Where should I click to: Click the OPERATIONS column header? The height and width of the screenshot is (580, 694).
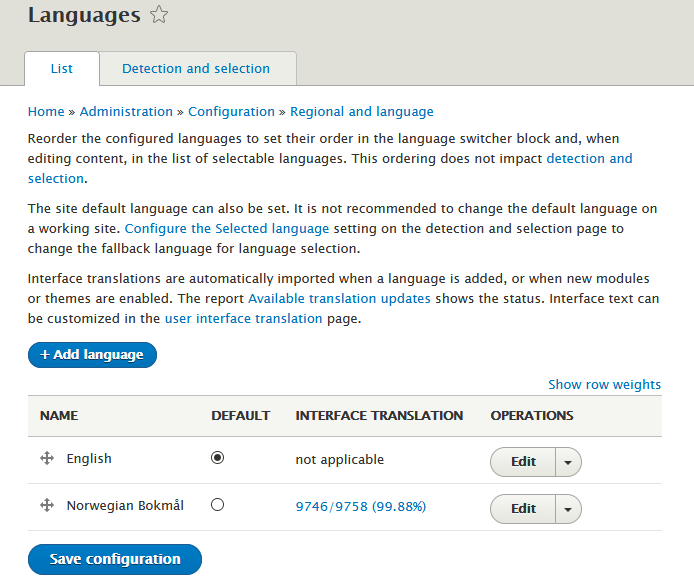point(532,415)
